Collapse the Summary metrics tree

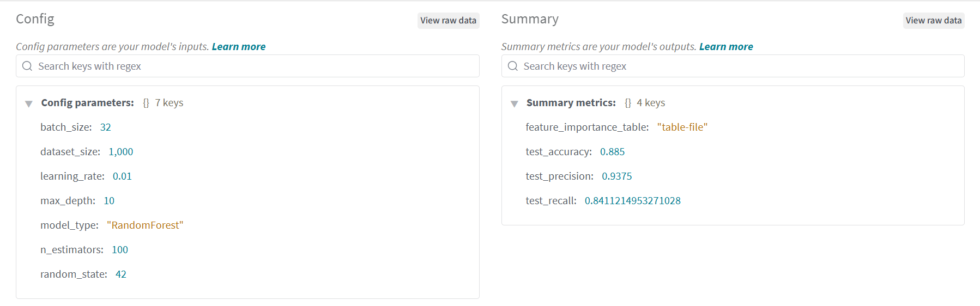tap(514, 103)
